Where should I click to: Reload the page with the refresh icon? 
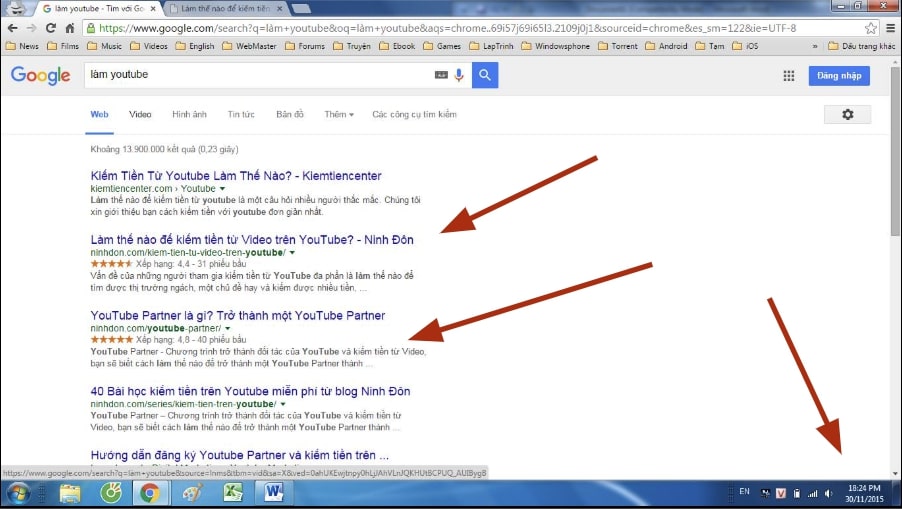coord(51,28)
